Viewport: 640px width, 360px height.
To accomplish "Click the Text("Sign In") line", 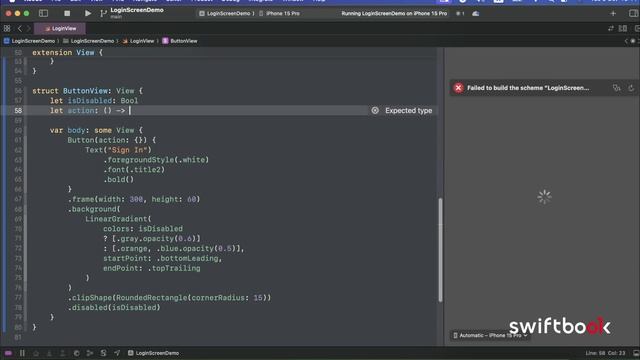I will pyautogui.click(x=118, y=150).
